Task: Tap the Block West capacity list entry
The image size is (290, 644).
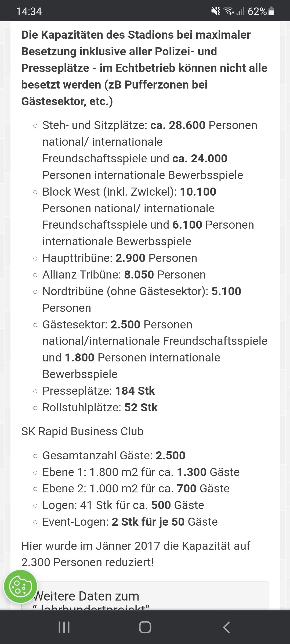Action: click(x=148, y=216)
